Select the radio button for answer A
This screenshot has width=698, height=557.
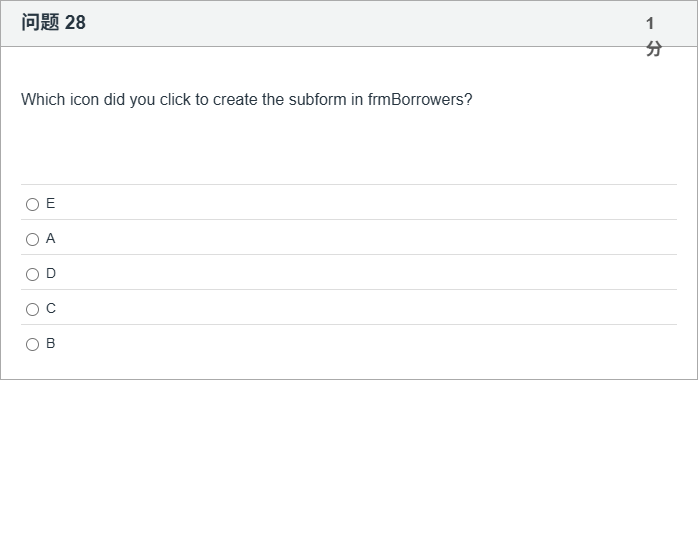32,239
